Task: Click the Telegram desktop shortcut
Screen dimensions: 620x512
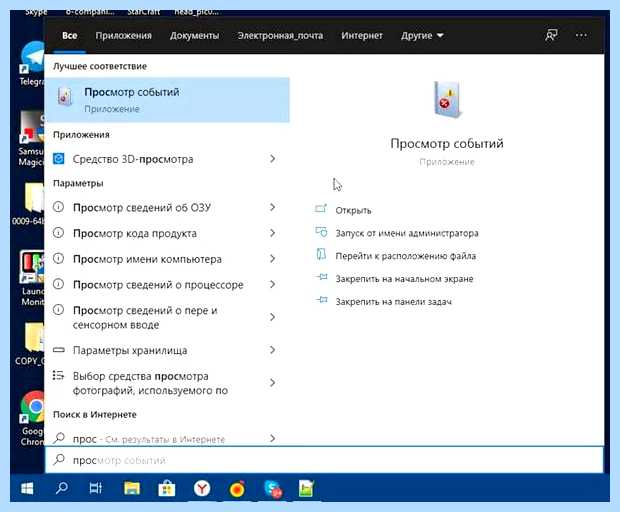Action: tap(32, 63)
